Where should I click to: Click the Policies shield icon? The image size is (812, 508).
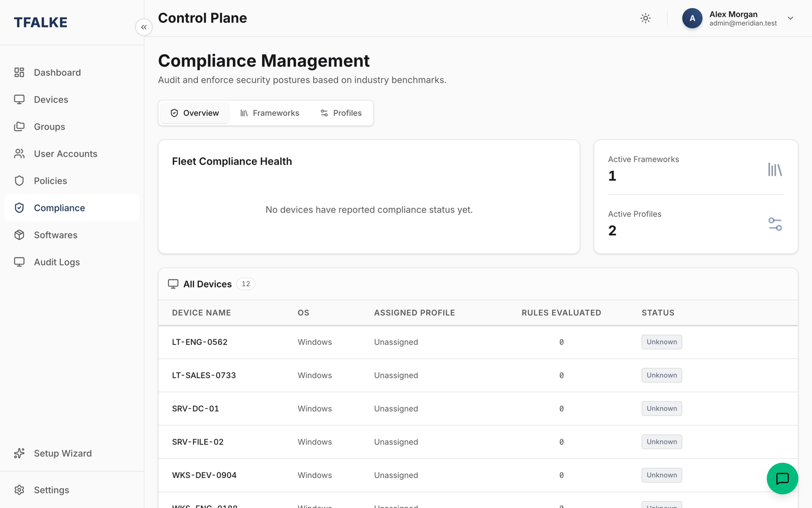click(19, 181)
